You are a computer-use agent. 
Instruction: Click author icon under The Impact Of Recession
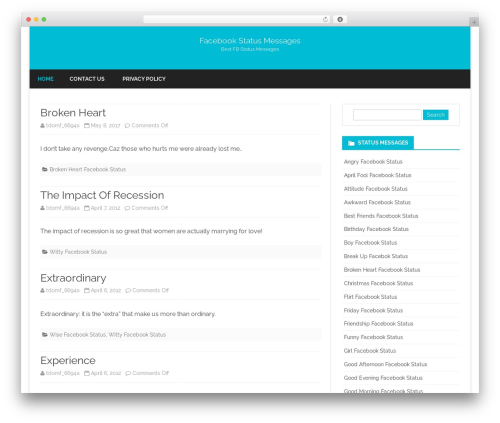pyautogui.click(x=42, y=208)
